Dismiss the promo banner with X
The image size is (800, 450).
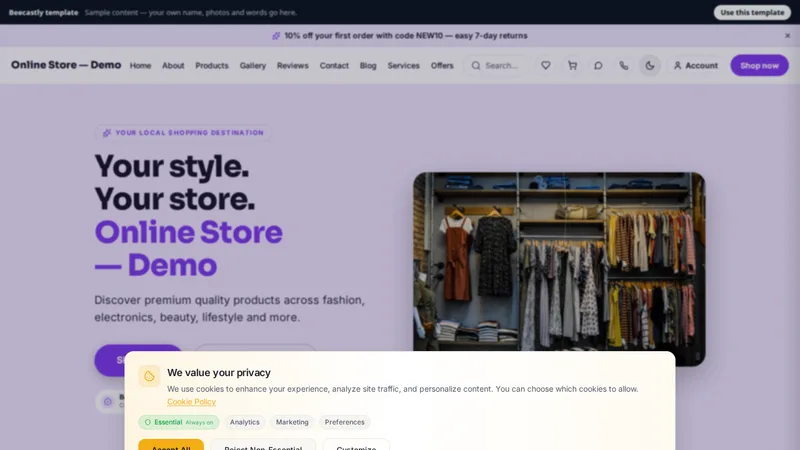[787, 36]
